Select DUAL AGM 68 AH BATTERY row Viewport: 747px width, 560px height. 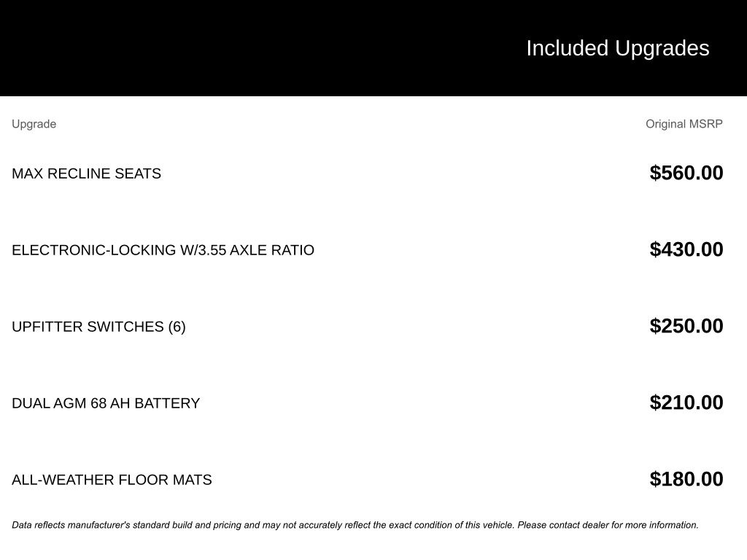pos(368,403)
